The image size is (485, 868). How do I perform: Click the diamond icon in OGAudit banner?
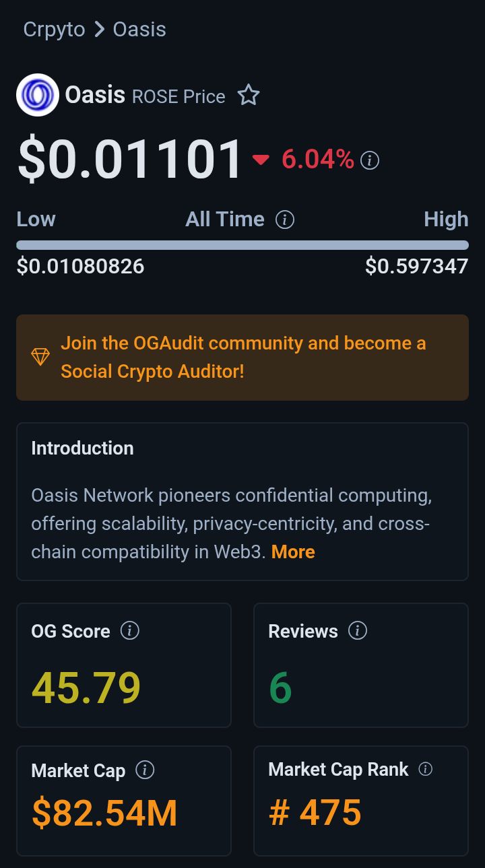coord(40,357)
